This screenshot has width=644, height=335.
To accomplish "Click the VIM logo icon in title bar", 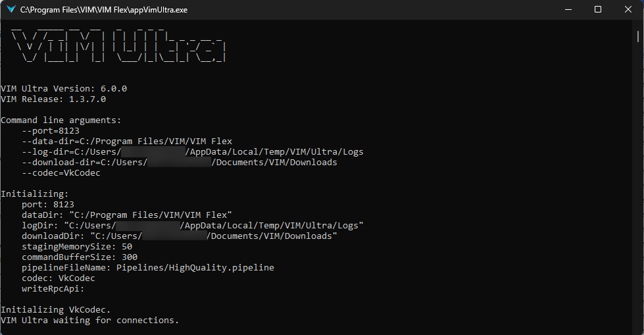I will tap(11, 9).
